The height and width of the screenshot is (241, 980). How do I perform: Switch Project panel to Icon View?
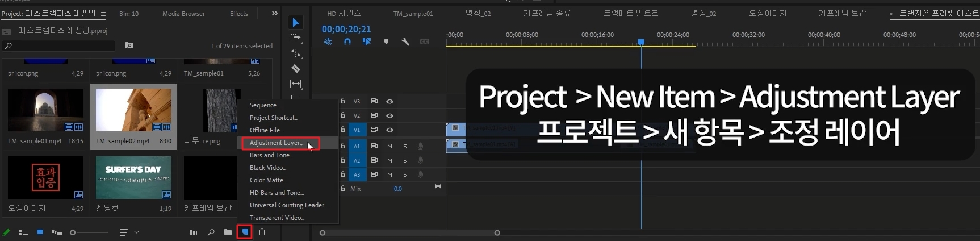(40, 232)
